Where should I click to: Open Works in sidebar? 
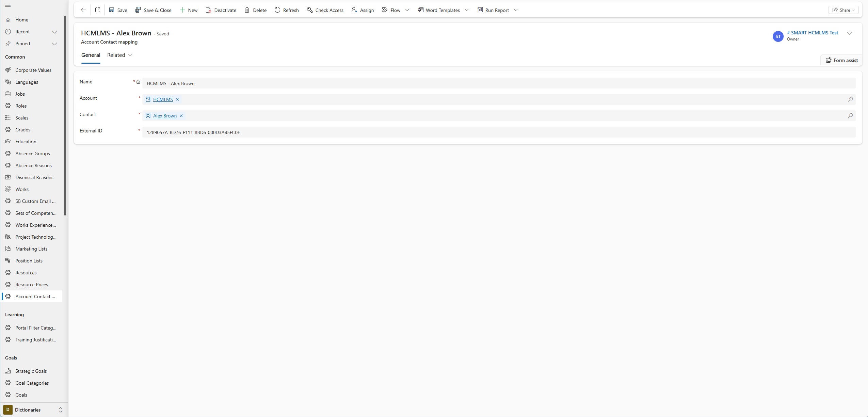pos(31,189)
